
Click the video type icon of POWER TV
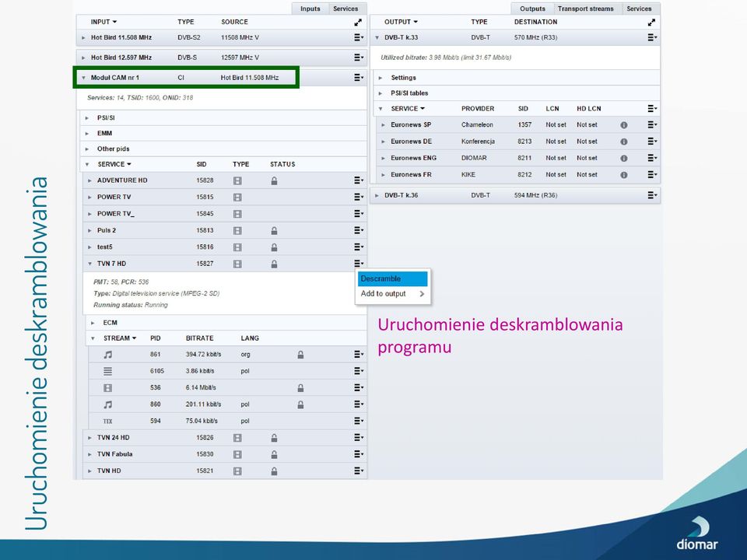[x=237, y=197]
